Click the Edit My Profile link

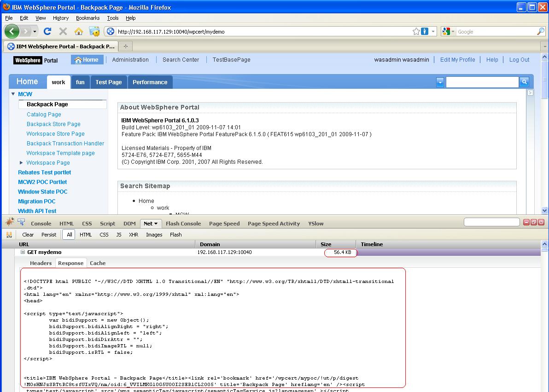tap(458, 60)
